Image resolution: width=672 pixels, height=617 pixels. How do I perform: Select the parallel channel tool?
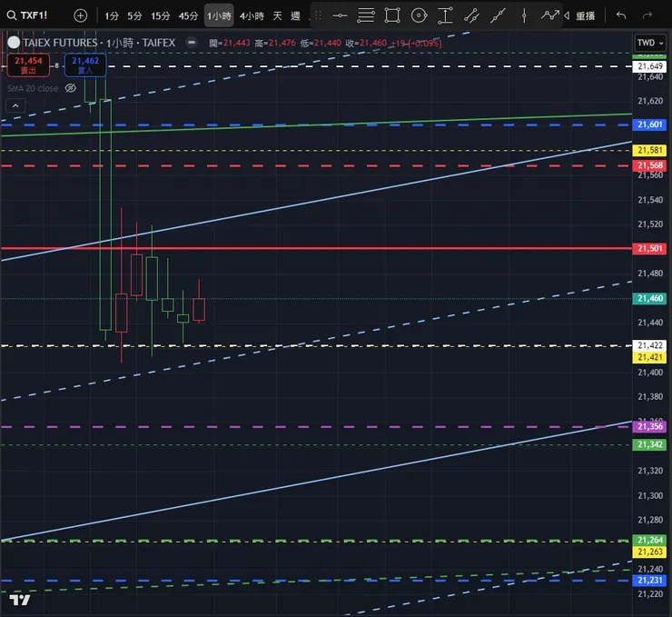click(x=471, y=15)
